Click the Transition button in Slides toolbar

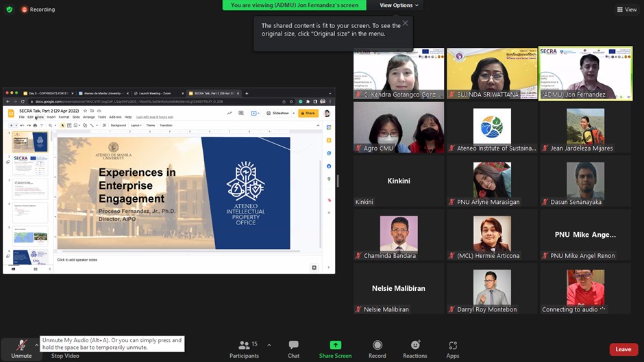[x=166, y=125]
